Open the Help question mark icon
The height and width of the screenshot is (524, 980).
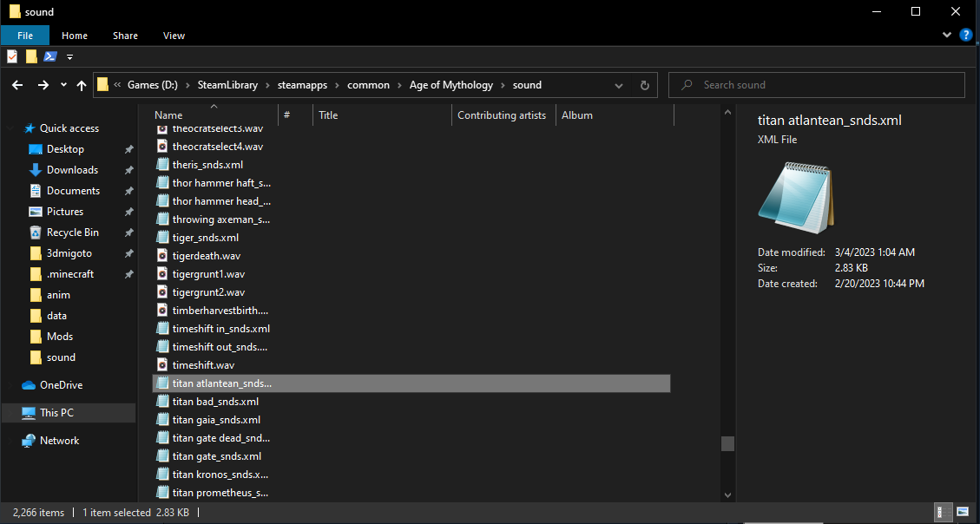pos(965,36)
